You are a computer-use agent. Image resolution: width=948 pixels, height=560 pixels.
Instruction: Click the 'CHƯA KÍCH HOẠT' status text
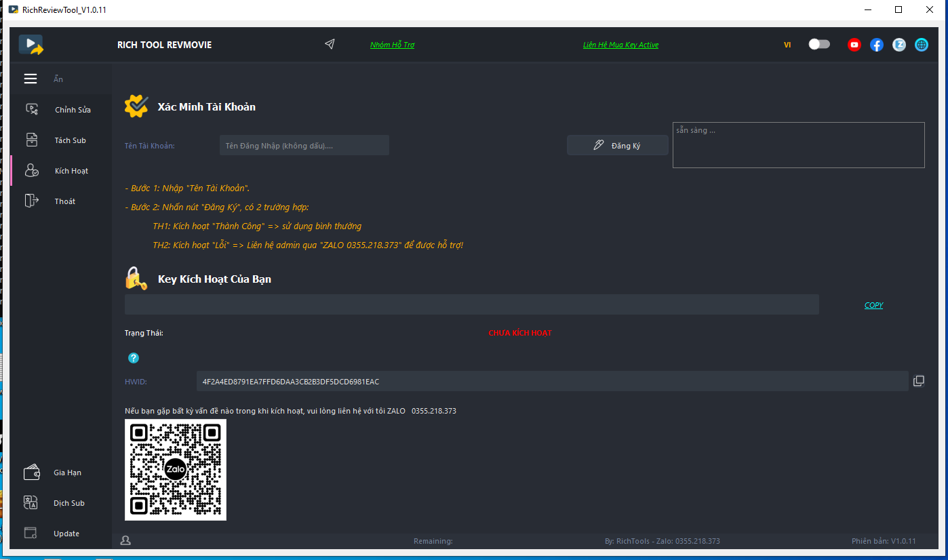click(520, 333)
